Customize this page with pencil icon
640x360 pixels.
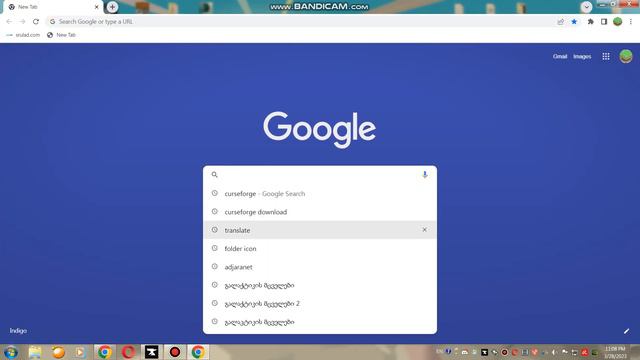coord(626,331)
